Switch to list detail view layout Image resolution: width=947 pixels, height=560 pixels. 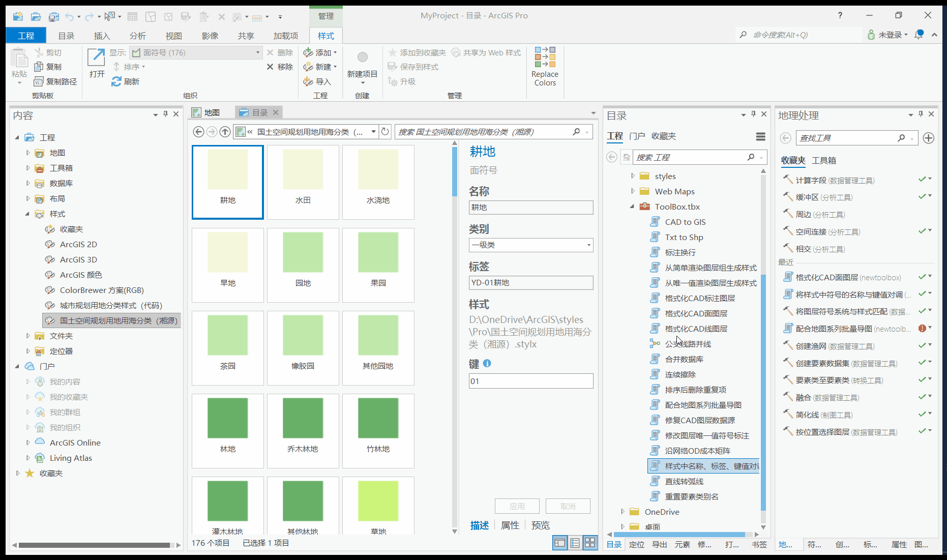(575, 543)
